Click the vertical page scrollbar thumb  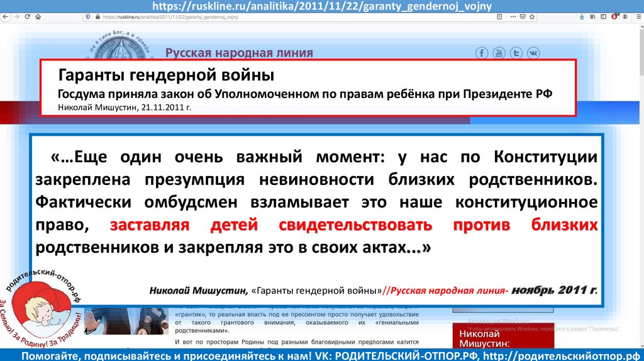click(x=641, y=52)
